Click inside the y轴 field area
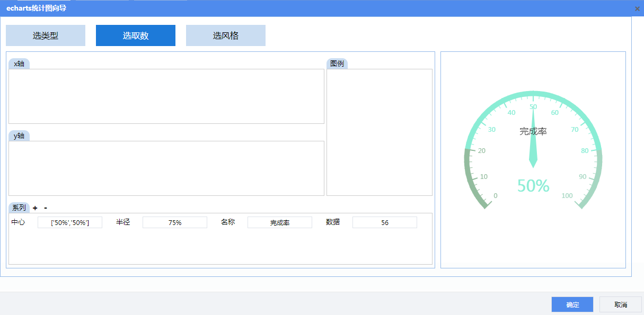The width and height of the screenshot is (644, 315). coord(166,168)
